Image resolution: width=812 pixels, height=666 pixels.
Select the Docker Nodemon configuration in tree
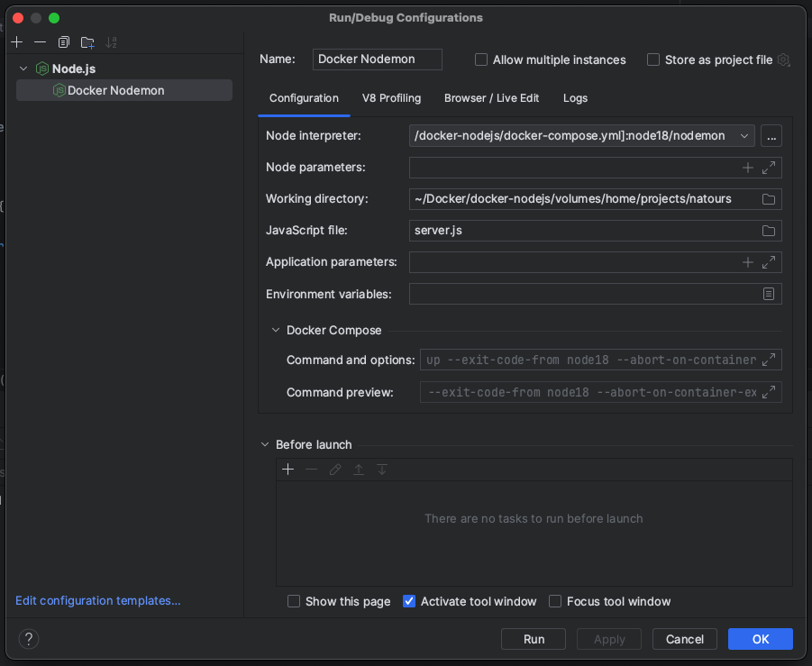point(124,90)
